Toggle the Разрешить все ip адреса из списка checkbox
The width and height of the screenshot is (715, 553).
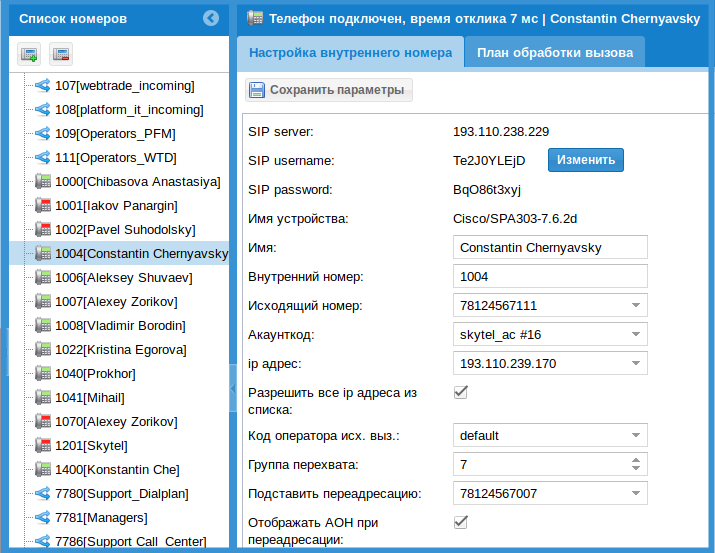(x=461, y=392)
